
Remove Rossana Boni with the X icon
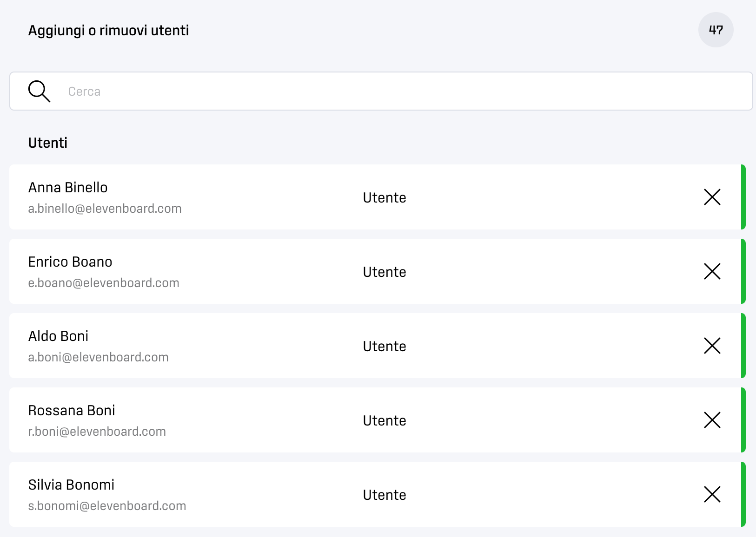tap(712, 420)
